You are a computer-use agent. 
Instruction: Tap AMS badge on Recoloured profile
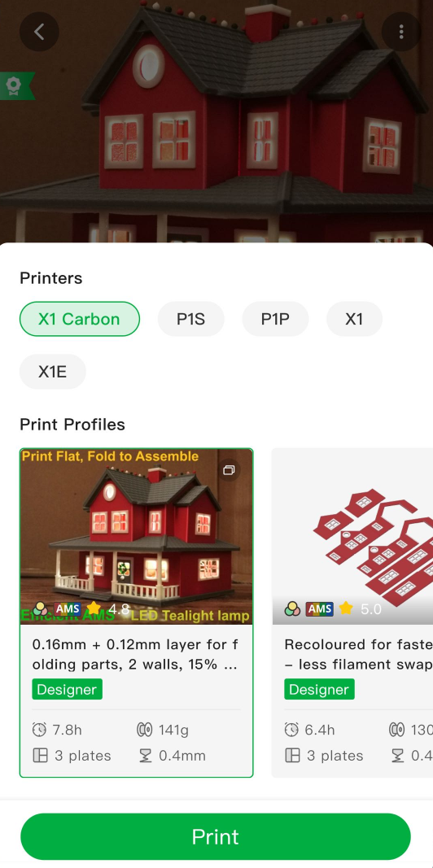click(x=320, y=609)
